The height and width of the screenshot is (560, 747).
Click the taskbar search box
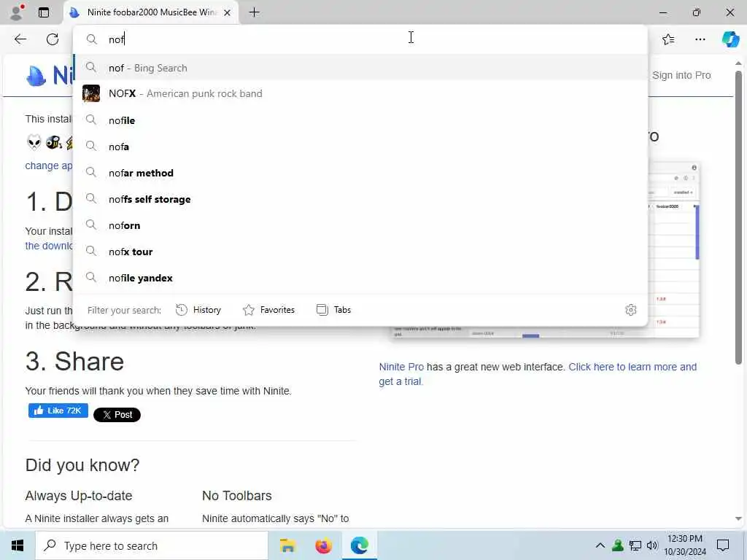pos(152,545)
